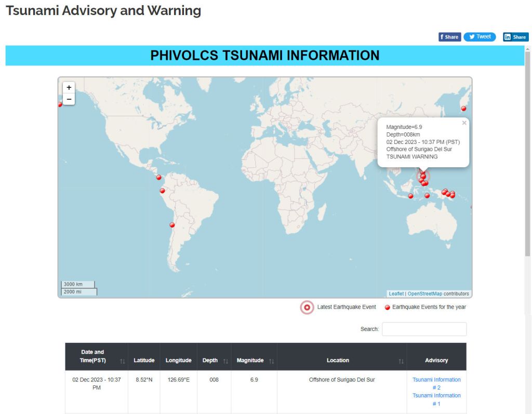Click the earthquake marker near Japan
The width and height of the screenshot is (532, 414).
[463, 109]
